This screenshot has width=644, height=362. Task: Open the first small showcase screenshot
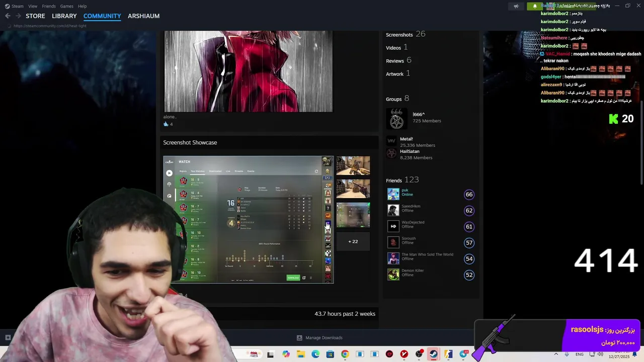coord(353,165)
